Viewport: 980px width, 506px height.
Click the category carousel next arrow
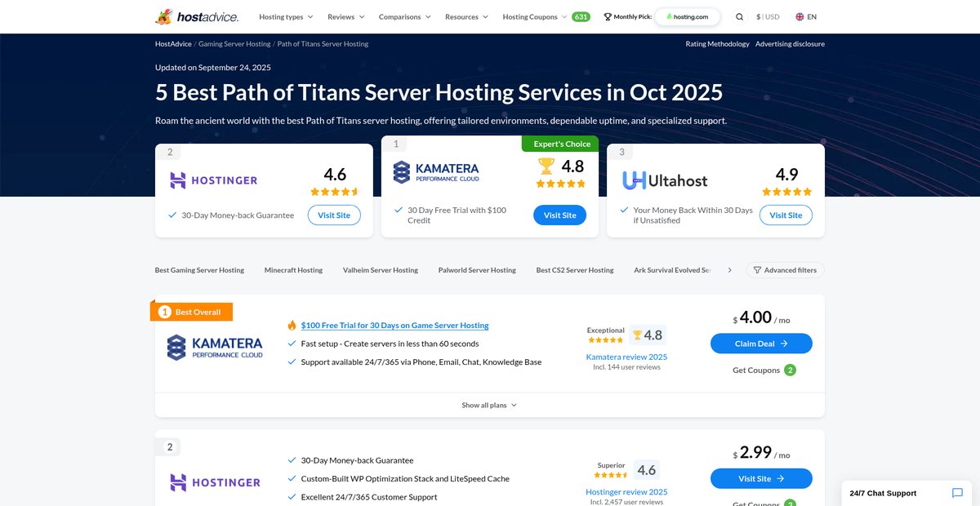[729, 270]
